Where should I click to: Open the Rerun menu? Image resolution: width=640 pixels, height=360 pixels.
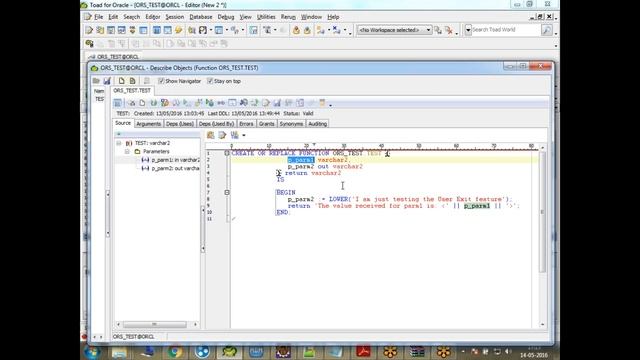point(288,17)
